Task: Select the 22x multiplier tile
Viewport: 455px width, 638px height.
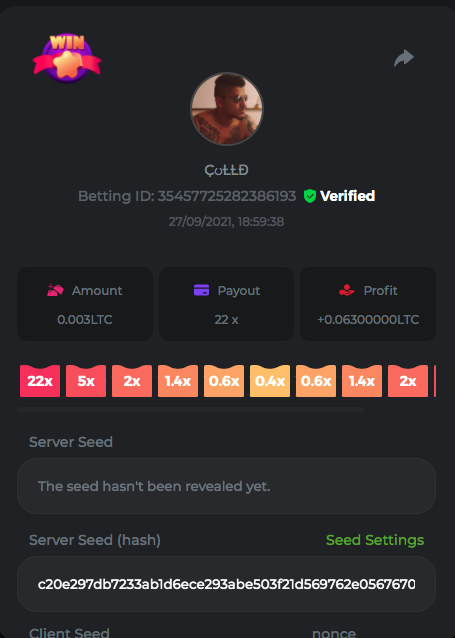Action: point(40,381)
